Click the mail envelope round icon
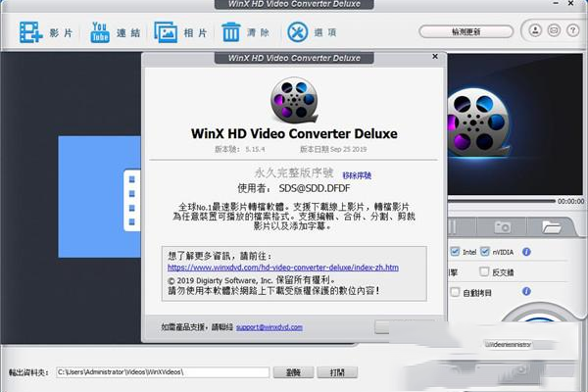This screenshot has height=392, width=588. click(554, 30)
